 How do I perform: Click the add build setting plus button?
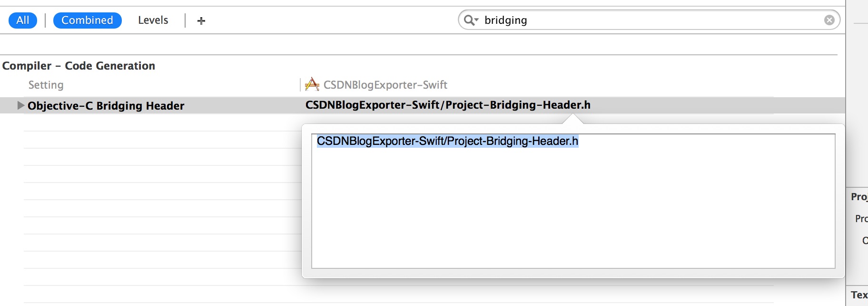coord(201,20)
